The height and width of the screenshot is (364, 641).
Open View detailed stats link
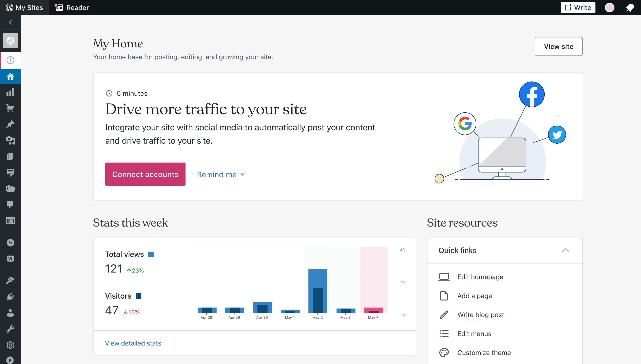click(x=133, y=343)
